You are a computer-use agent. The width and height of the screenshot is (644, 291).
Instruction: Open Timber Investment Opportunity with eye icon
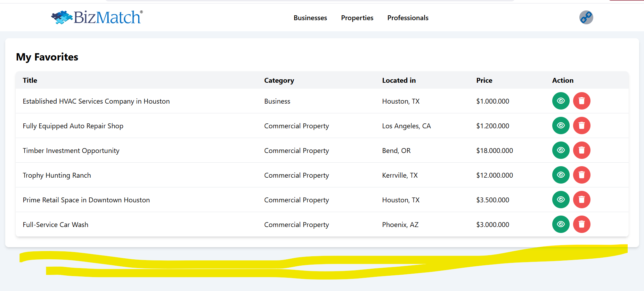[561, 150]
